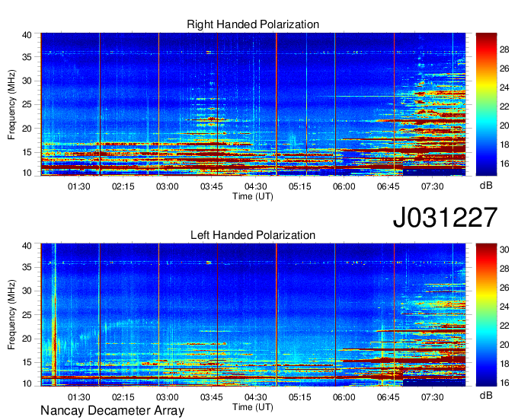Click "Time (UT)" label under Left Handed plot
518x420 pixels.
[253, 407]
